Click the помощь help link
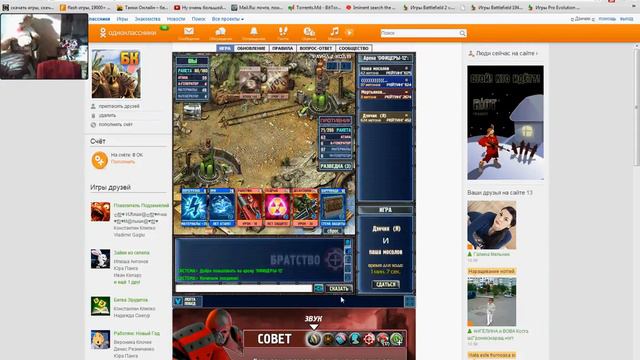 pos(607,19)
